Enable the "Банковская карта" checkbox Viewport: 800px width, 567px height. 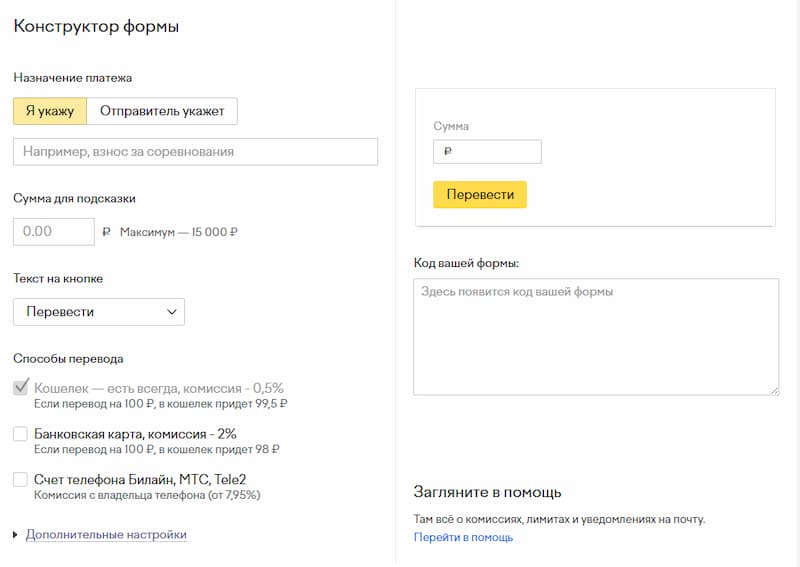pos(20,433)
